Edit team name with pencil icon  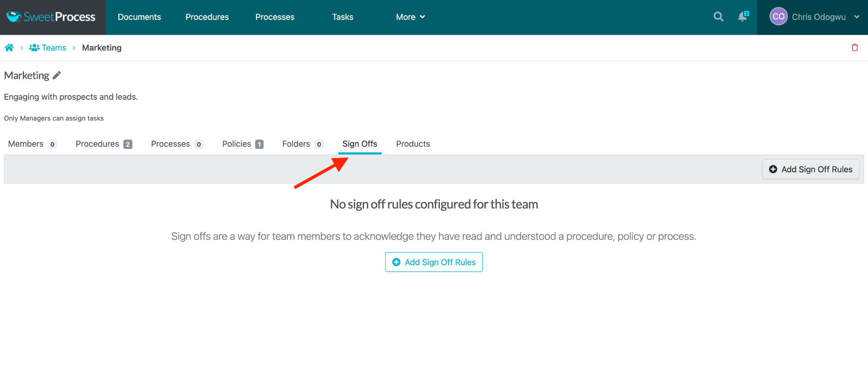click(57, 76)
